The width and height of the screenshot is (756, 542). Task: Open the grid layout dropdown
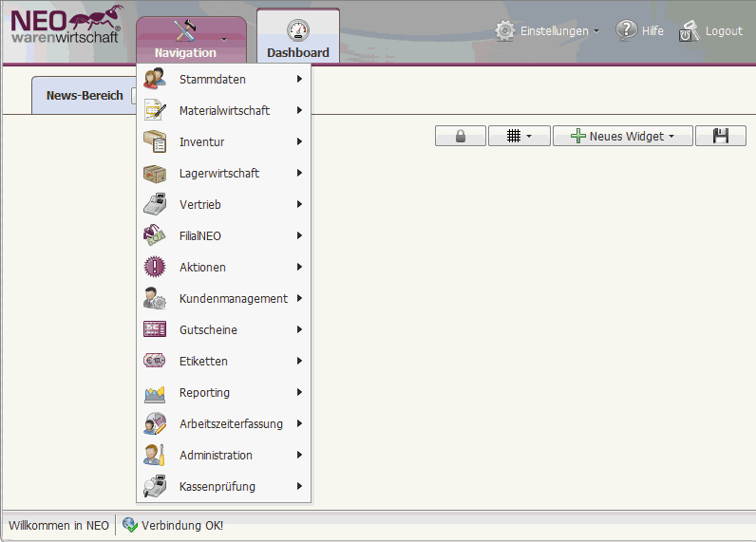click(520, 136)
